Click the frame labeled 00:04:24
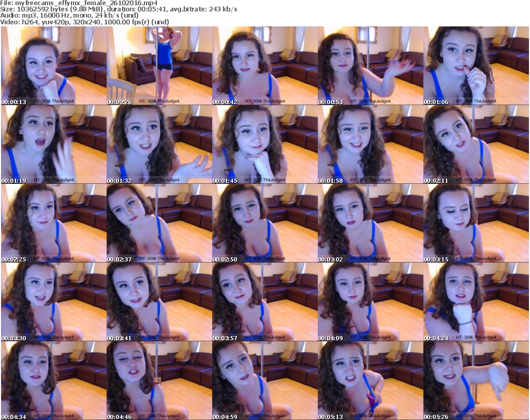Viewport: 530px width, 420px height. pos(476,301)
